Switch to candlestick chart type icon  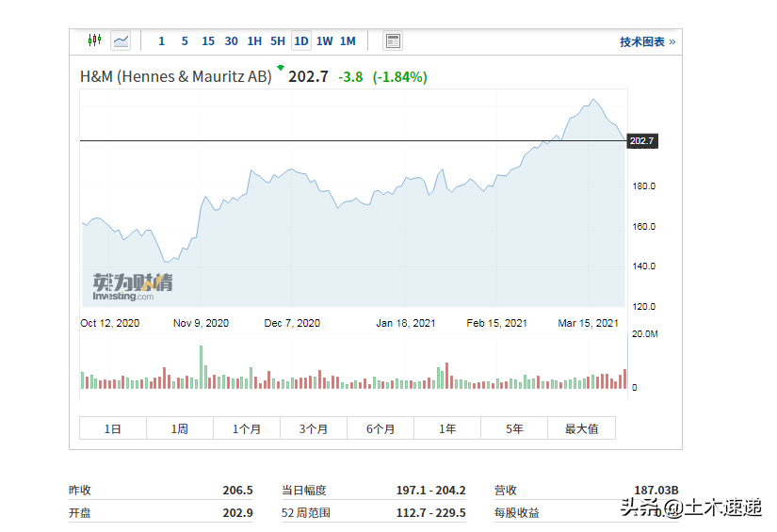coord(94,40)
